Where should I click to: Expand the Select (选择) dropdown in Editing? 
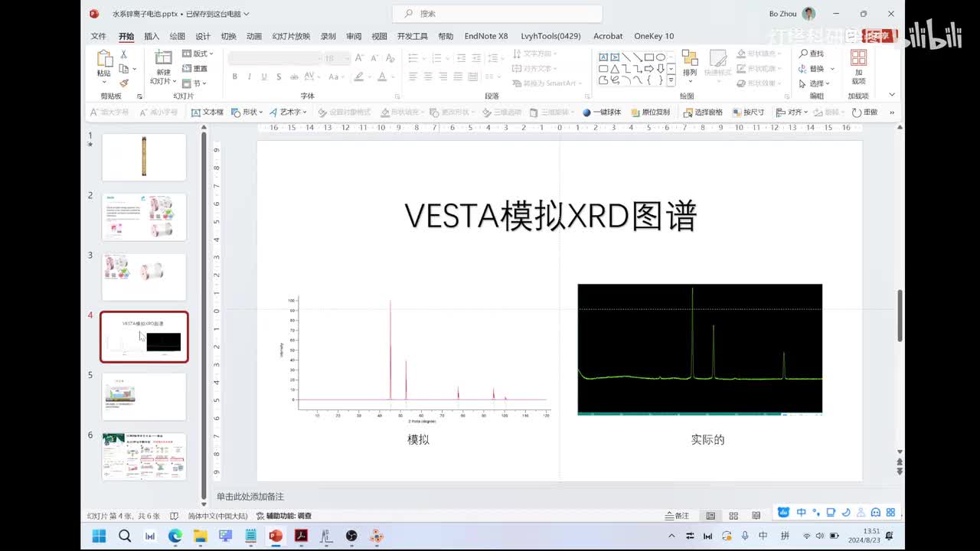click(815, 83)
